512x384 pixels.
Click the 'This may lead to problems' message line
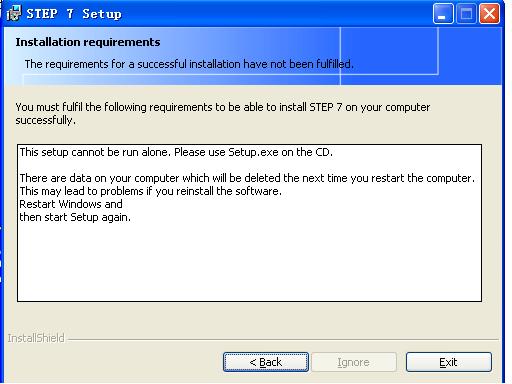(150, 191)
